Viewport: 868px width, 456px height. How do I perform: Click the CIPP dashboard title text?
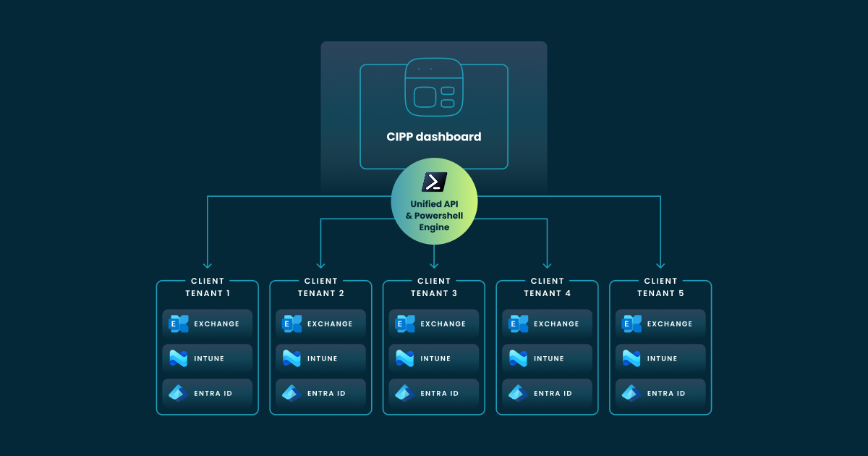point(434,136)
